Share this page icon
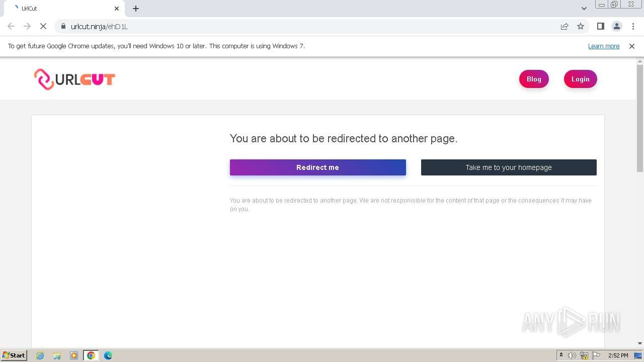This screenshot has height=362, width=644. point(565,26)
